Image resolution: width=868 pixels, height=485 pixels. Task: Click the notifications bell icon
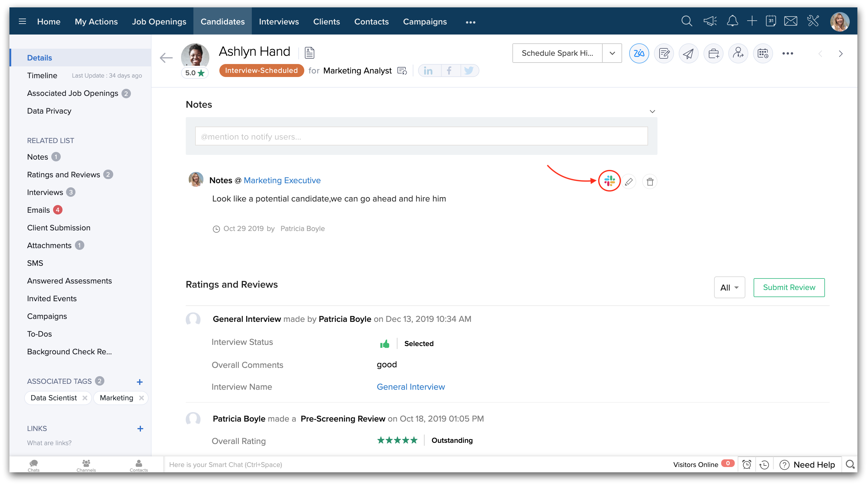pos(732,21)
